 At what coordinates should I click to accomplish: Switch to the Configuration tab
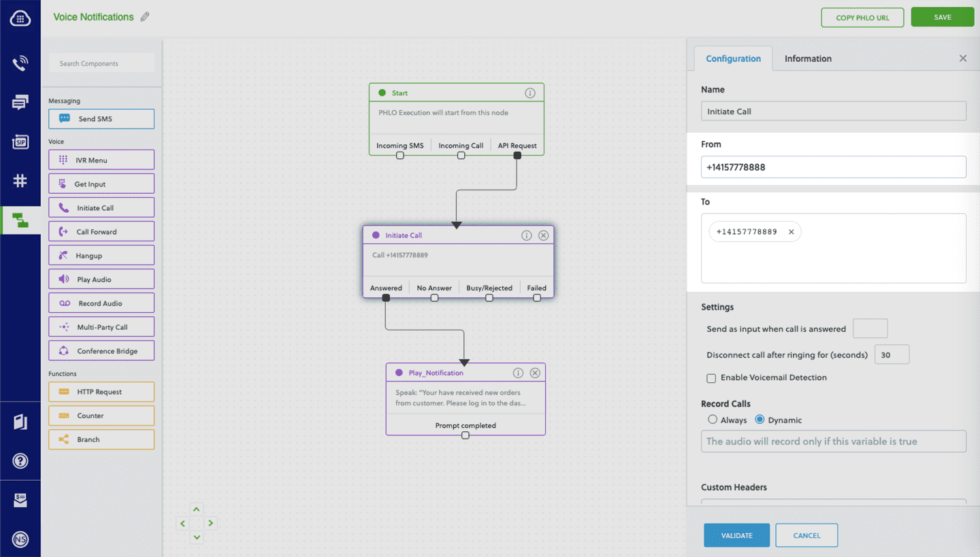pyautogui.click(x=733, y=58)
